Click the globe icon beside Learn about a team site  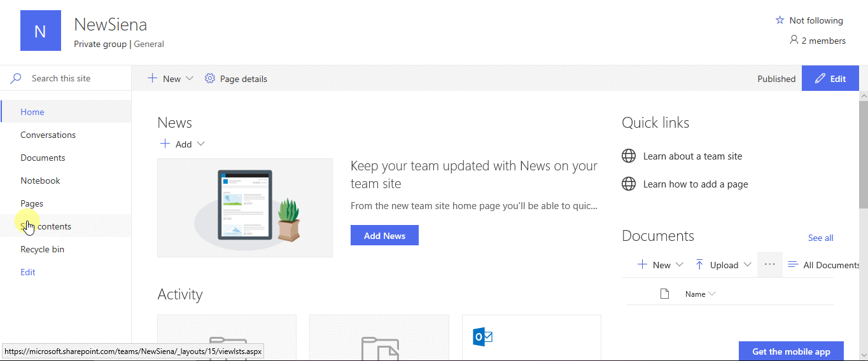pyautogui.click(x=629, y=156)
